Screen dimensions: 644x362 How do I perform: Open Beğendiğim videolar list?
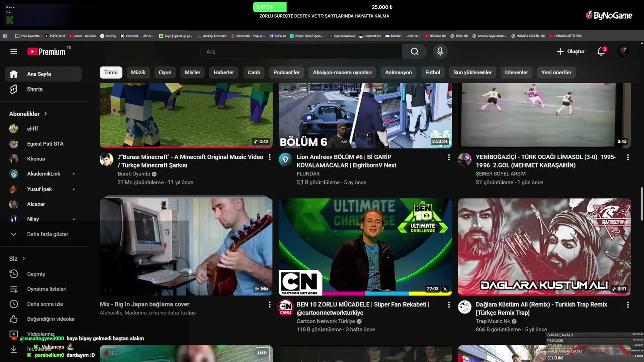coord(43,319)
